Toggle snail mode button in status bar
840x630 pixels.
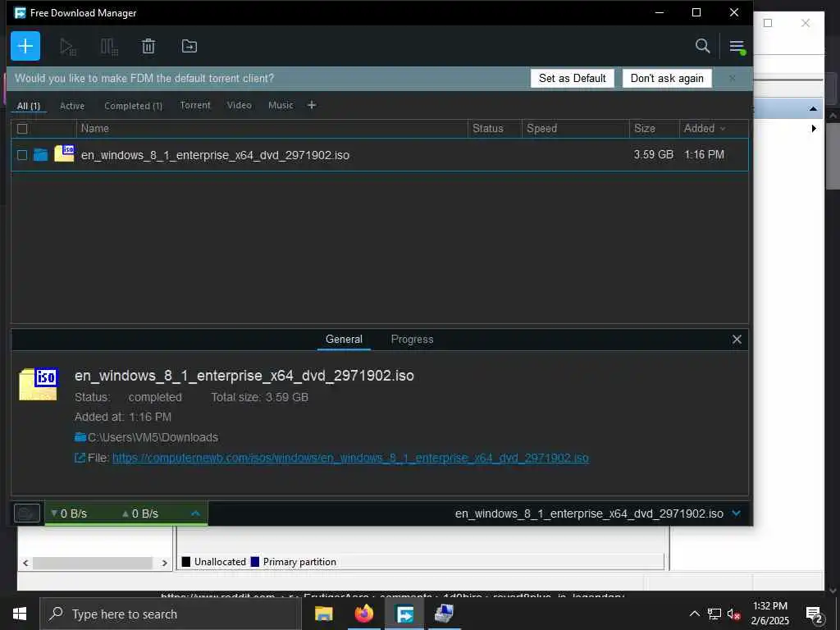point(27,514)
